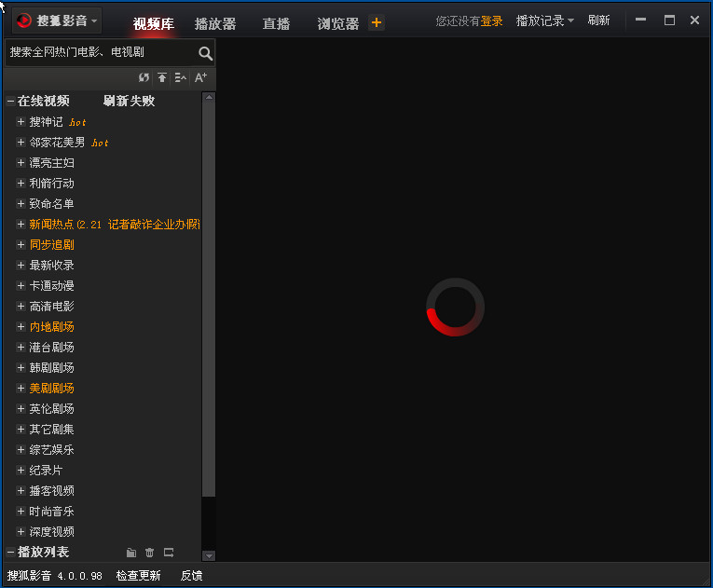This screenshot has height=588, width=713.
Task: Click 反馈 feedback link
Action: (191, 576)
